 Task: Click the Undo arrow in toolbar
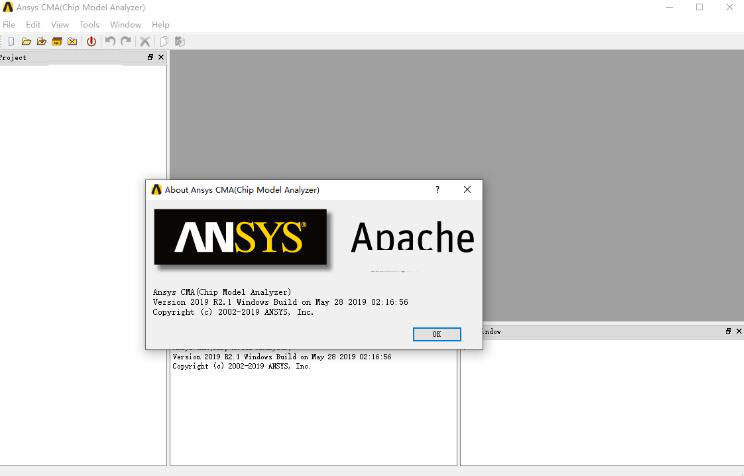tap(110, 41)
